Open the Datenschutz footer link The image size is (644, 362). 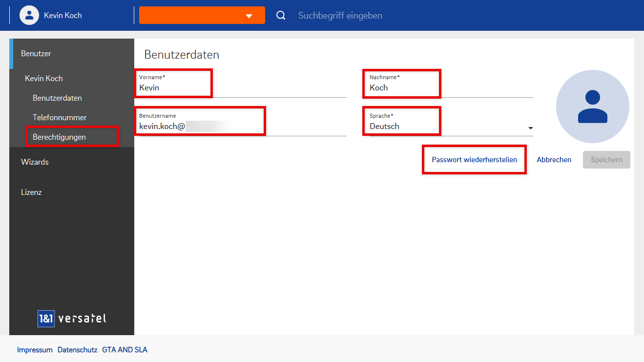point(77,350)
